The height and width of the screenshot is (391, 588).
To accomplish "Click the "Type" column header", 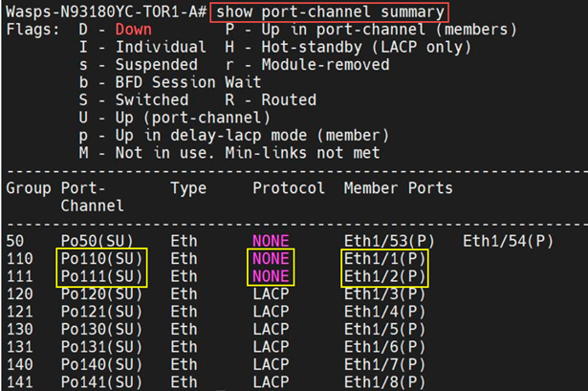I will click(188, 188).
